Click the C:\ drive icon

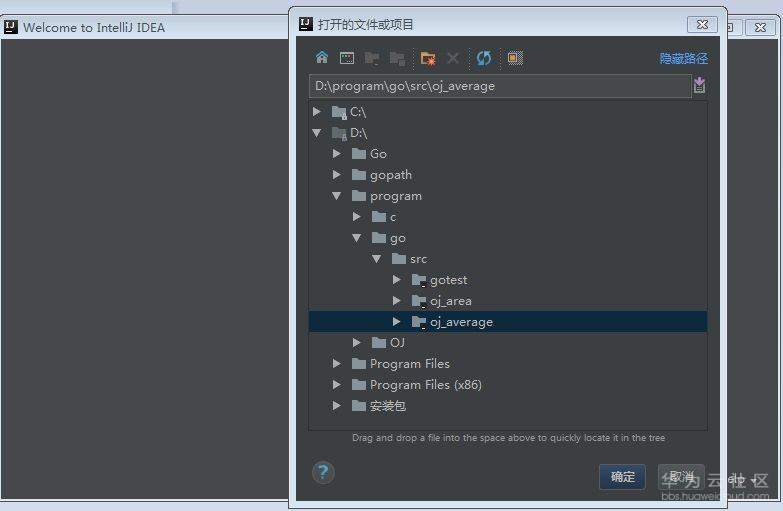tap(339, 112)
